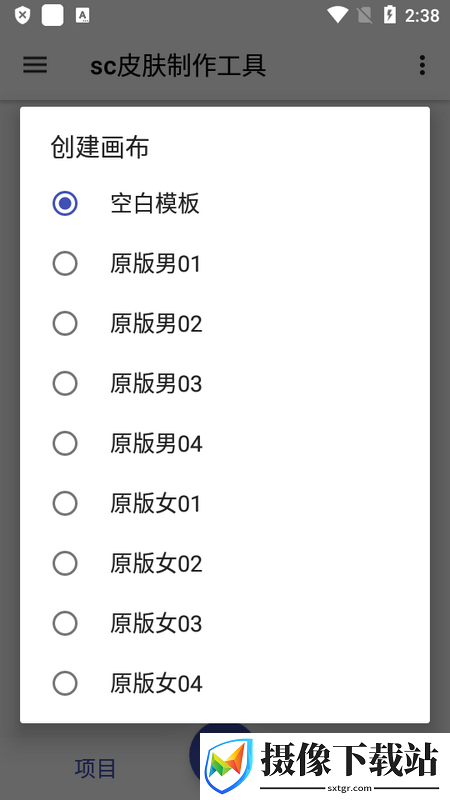Tap the keyboard language 'A' notification icon
The height and width of the screenshot is (800, 450).
(82, 15)
